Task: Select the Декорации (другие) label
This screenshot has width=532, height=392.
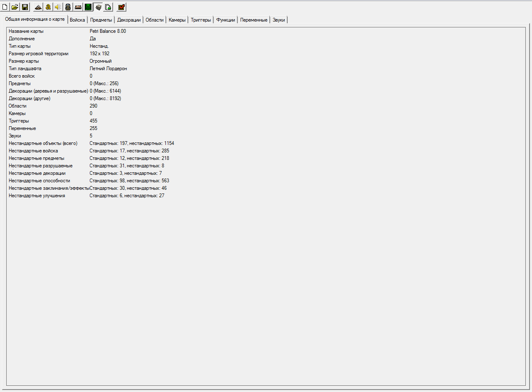Action: (30, 98)
